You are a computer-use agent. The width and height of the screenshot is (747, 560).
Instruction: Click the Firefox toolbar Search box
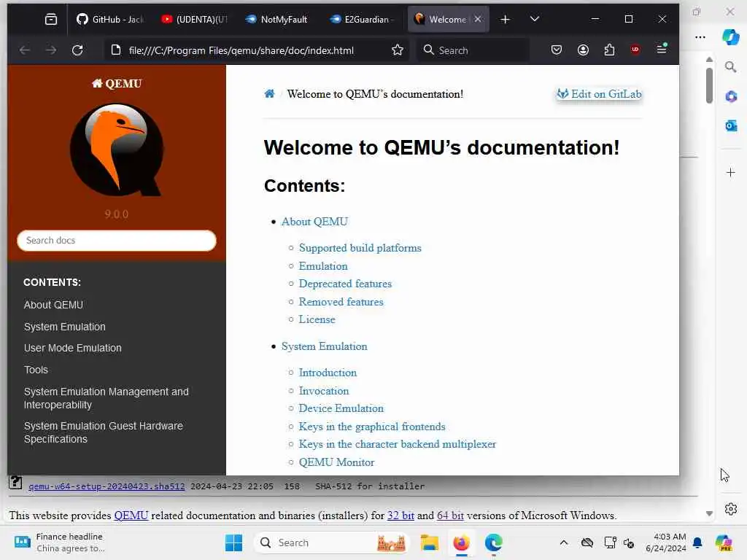click(473, 50)
